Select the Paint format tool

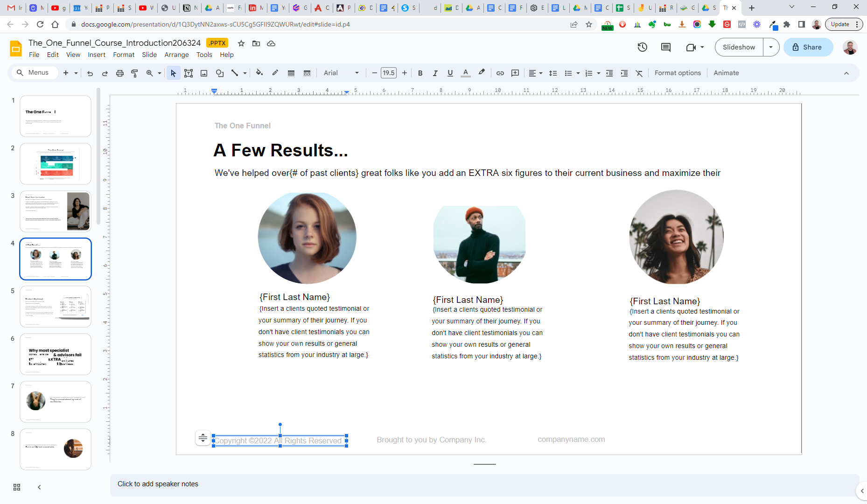click(x=134, y=73)
